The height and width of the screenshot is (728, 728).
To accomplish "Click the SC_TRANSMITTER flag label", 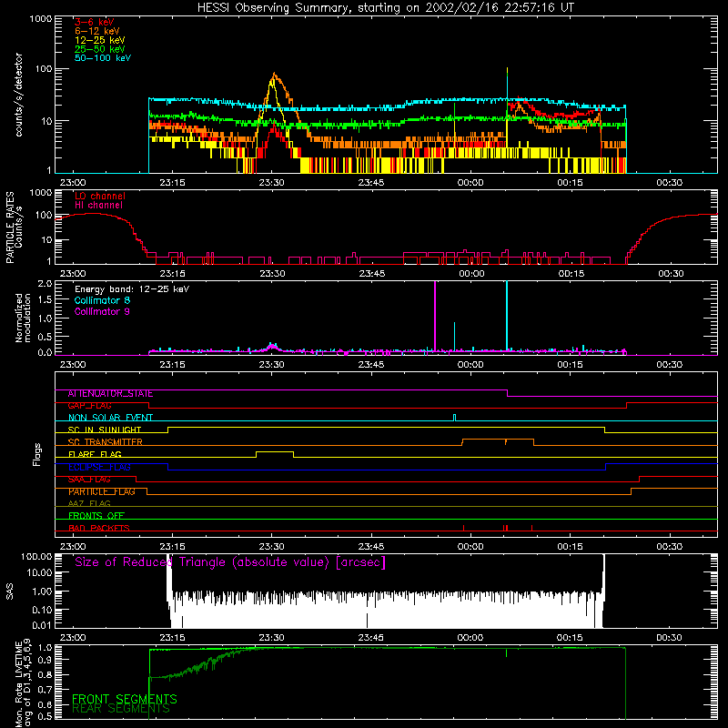I will click(x=105, y=442).
